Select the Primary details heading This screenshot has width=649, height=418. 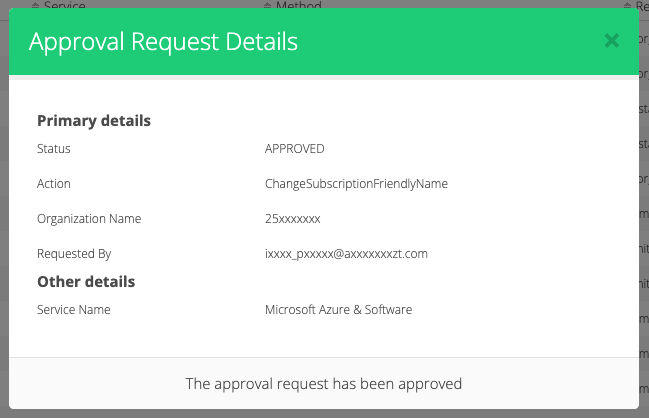click(x=94, y=121)
